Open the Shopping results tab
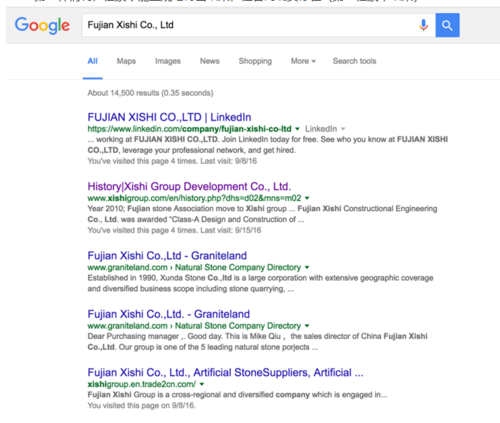Screen dimensions: 500x423 pos(255,61)
